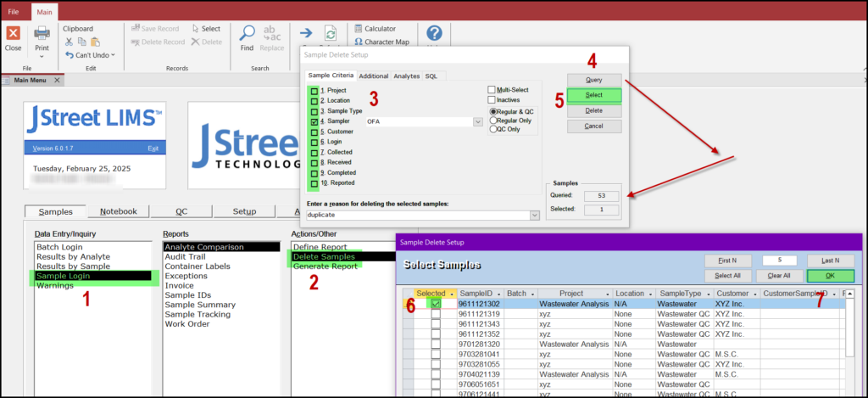The image size is (868, 398).
Task: Click the Paste clipboard icon
Action: (95, 42)
